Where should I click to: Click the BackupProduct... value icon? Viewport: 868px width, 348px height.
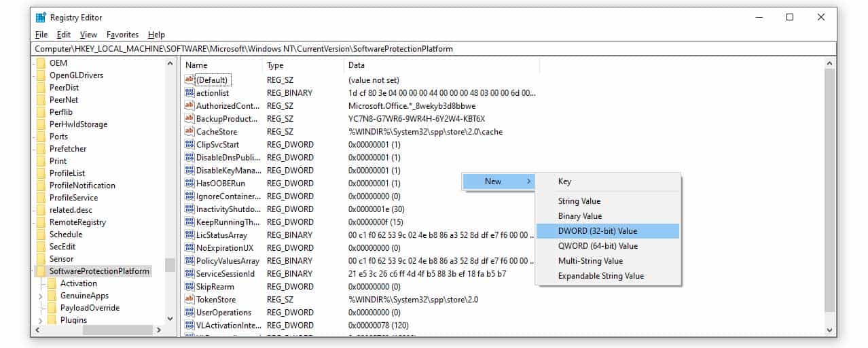coord(189,118)
